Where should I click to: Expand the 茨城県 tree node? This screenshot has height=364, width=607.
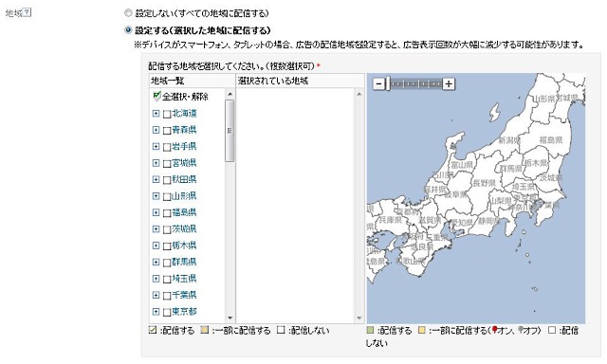(156, 229)
